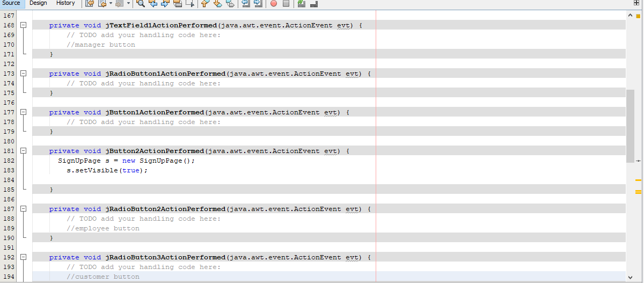Click the greyed Forward navigation icon

pyautogui.click(x=120, y=4)
